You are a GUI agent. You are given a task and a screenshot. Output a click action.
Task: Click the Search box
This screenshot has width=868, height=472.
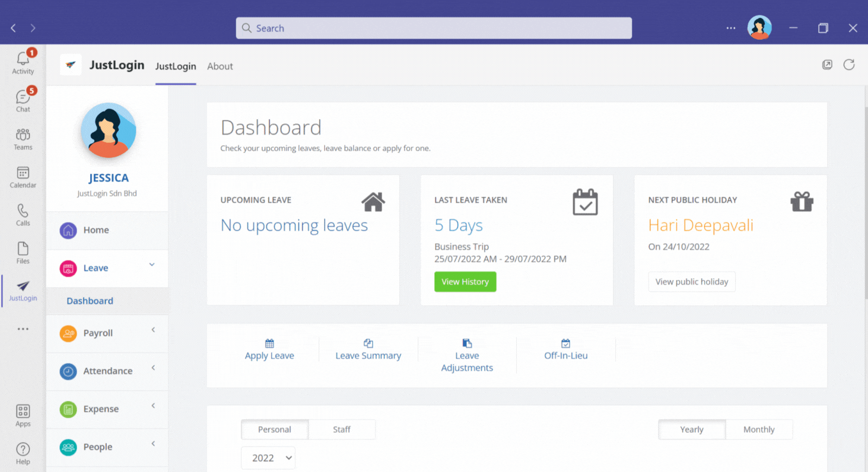coord(434,28)
